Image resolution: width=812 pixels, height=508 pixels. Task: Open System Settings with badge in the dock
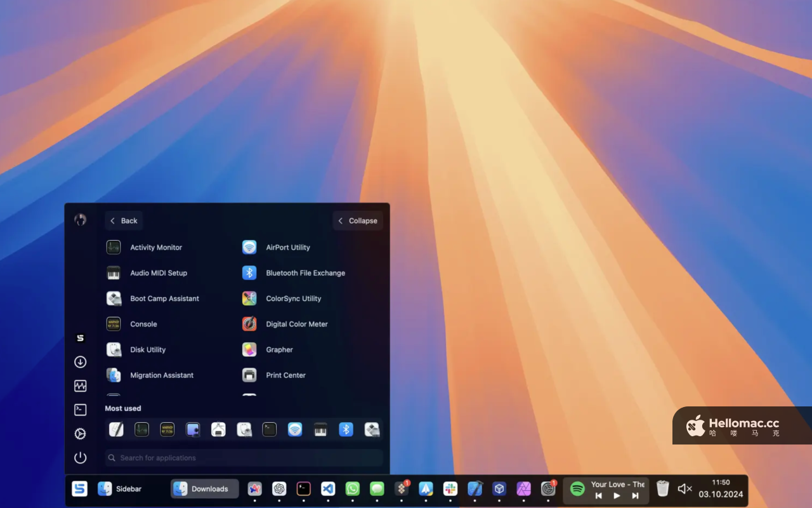548,488
